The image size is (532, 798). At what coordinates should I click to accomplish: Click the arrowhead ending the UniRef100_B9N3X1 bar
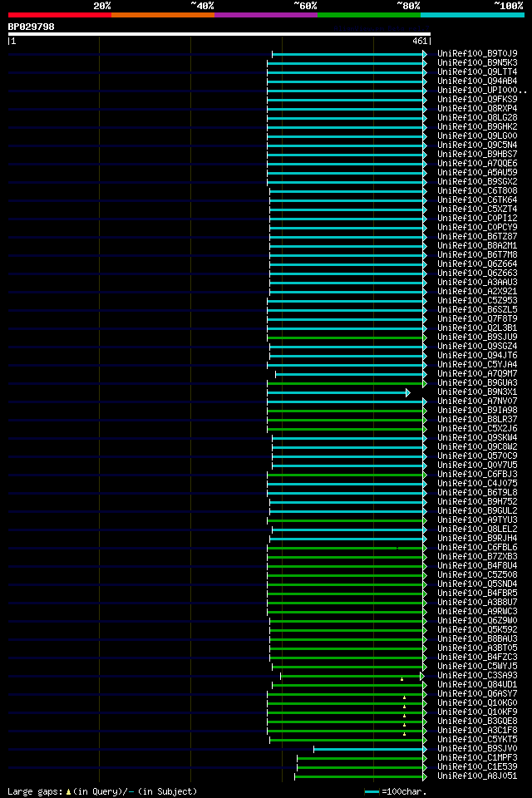click(x=408, y=392)
